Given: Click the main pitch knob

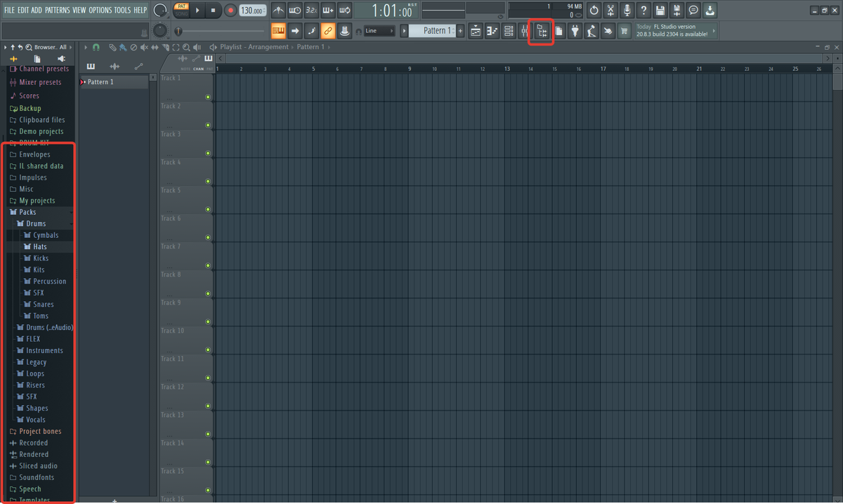Looking at the screenshot, I should [160, 31].
